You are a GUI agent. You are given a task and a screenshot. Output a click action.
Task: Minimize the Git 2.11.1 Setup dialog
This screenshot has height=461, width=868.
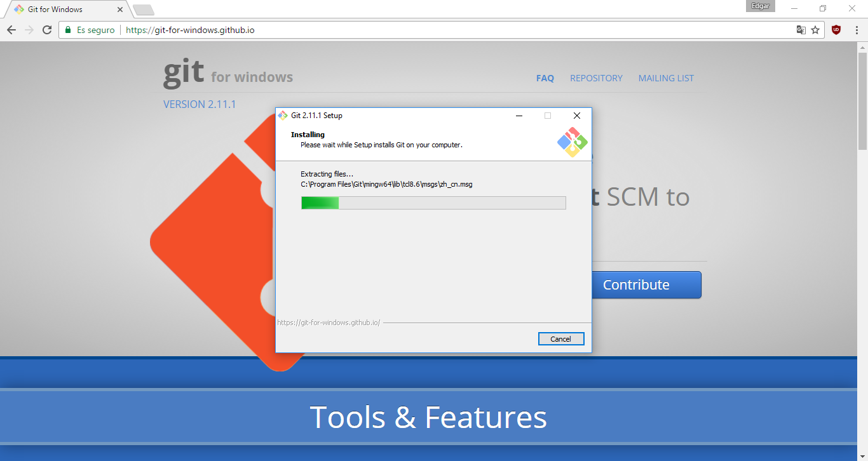coord(519,116)
